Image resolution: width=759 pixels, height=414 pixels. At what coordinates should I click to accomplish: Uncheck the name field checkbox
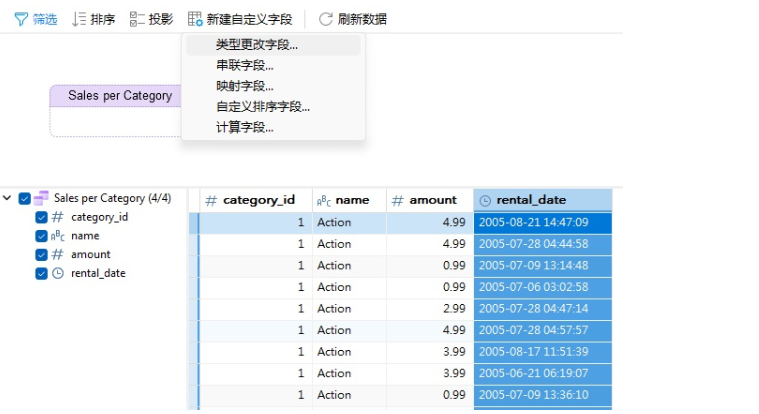pos(42,236)
